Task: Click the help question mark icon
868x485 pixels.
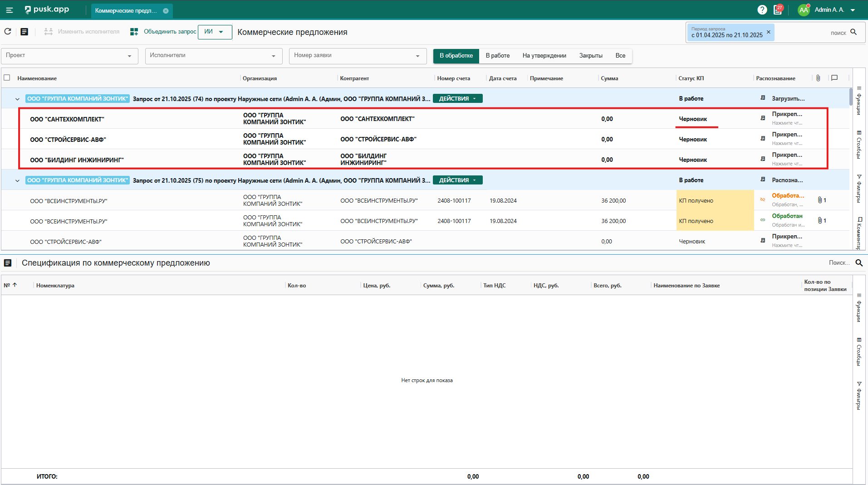Action: coord(762,10)
